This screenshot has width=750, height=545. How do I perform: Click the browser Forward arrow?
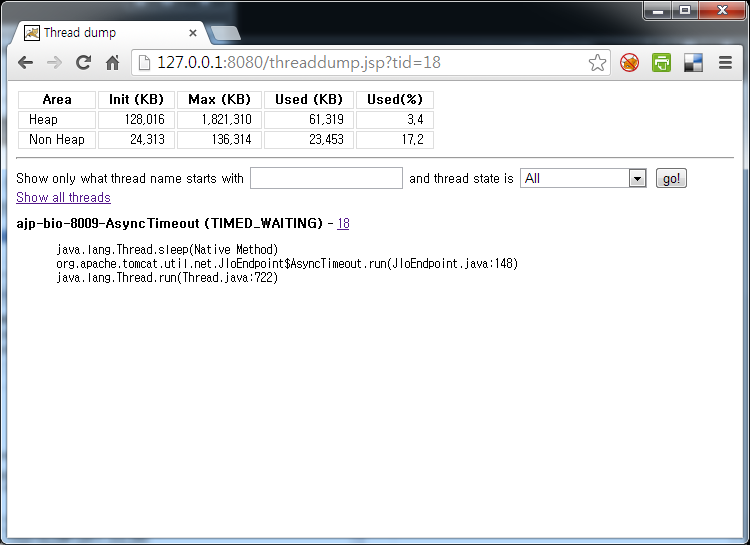point(54,63)
